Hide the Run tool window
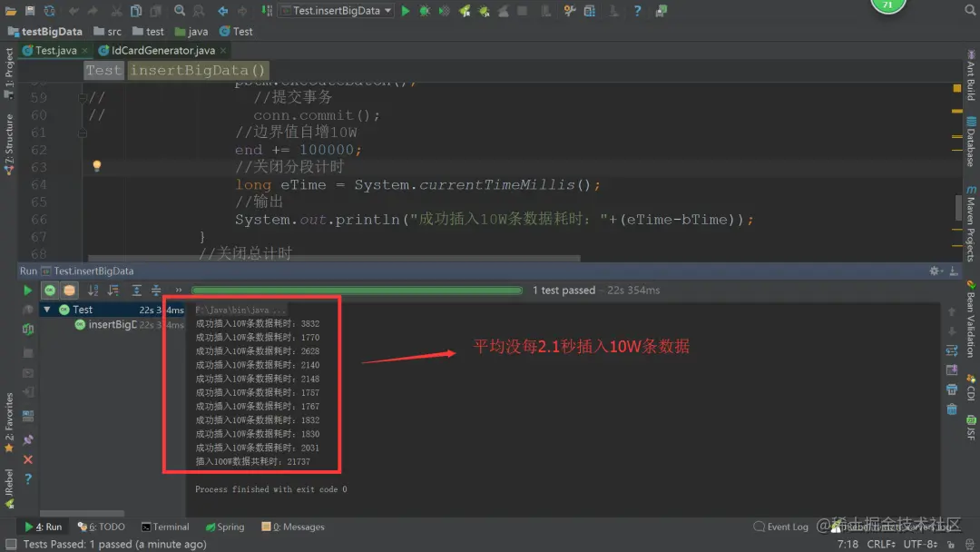The height and width of the screenshot is (552, 980). tap(954, 271)
